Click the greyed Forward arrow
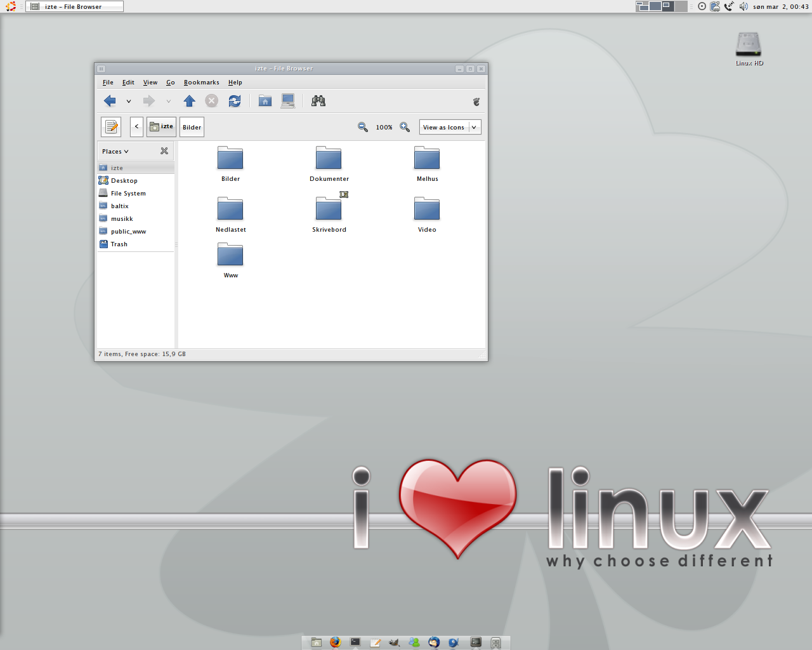Screen dimensions: 812x650 (149, 101)
